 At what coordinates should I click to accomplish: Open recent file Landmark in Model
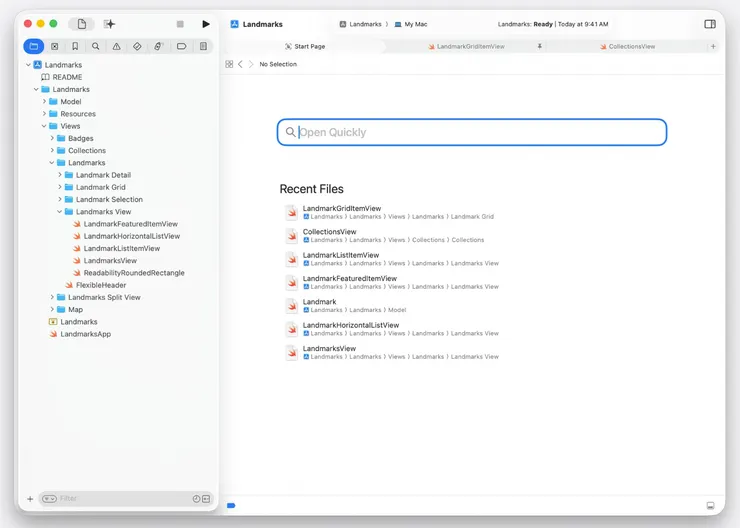coord(346,306)
